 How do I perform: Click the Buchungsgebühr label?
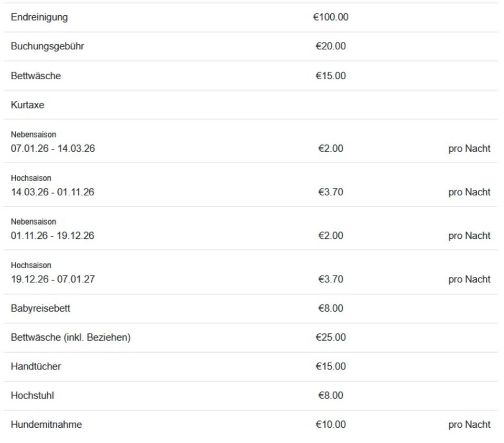[x=47, y=46]
